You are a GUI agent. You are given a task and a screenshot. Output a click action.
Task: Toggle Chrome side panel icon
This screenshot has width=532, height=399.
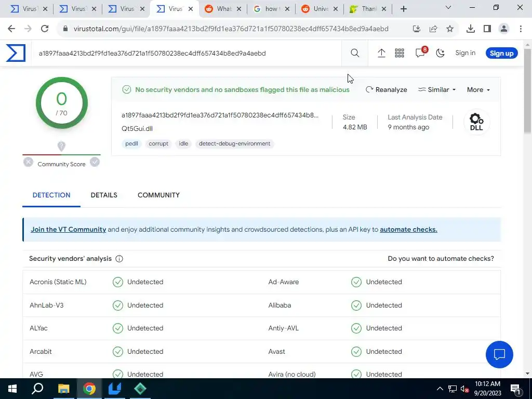point(487,29)
